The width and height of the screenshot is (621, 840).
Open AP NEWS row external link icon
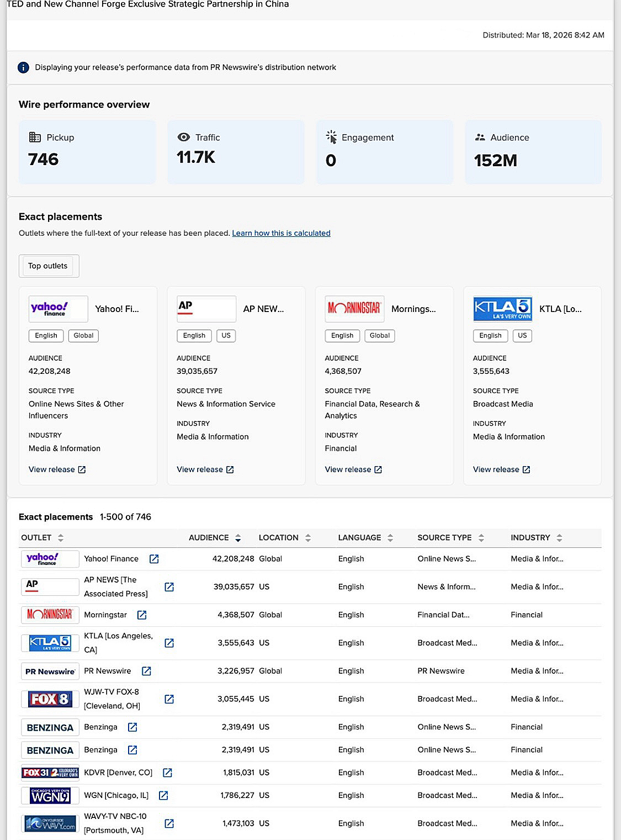click(x=169, y=587)
